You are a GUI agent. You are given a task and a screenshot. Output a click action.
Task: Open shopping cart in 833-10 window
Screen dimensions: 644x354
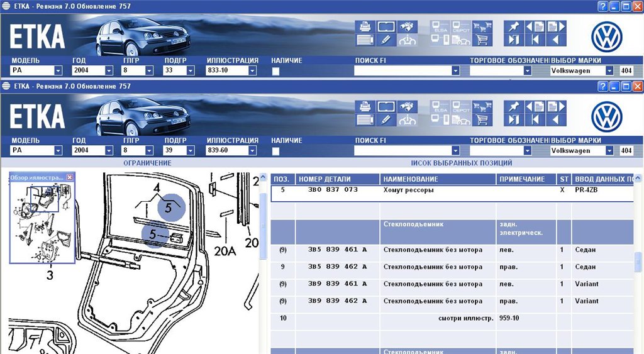coord(482,40)
